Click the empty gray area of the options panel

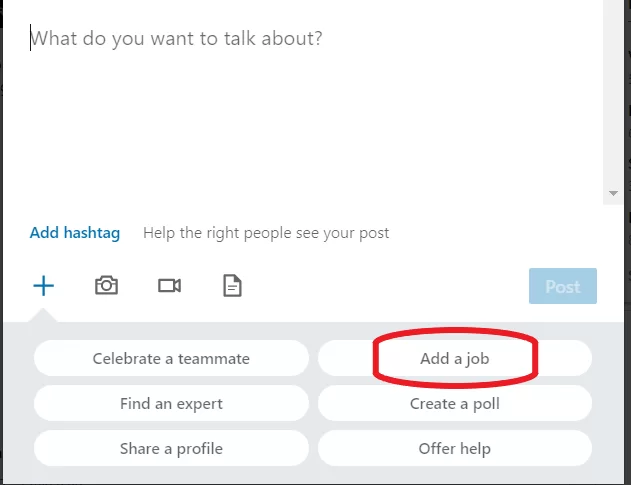(x=313, y=475)
